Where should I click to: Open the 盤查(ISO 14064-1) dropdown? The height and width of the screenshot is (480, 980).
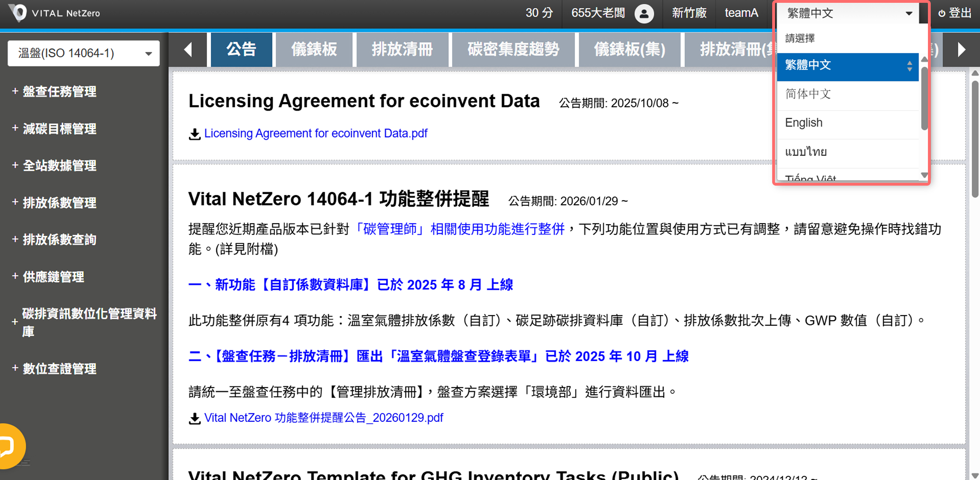84,53
